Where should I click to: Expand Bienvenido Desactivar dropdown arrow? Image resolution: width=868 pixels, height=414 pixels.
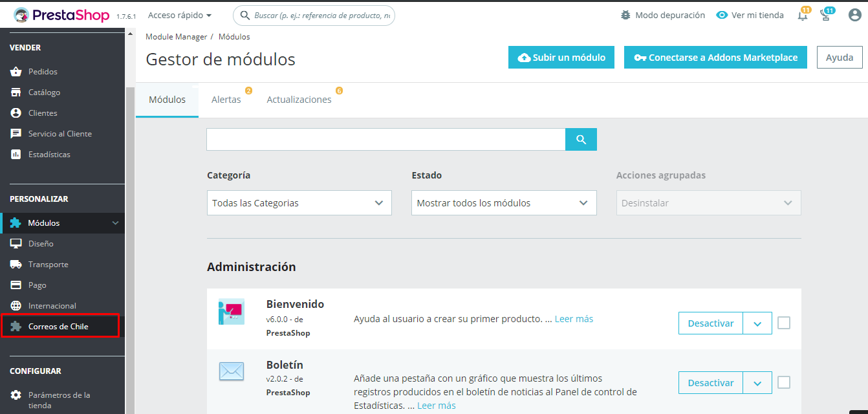pyautogui.click(x=757, y=323)
